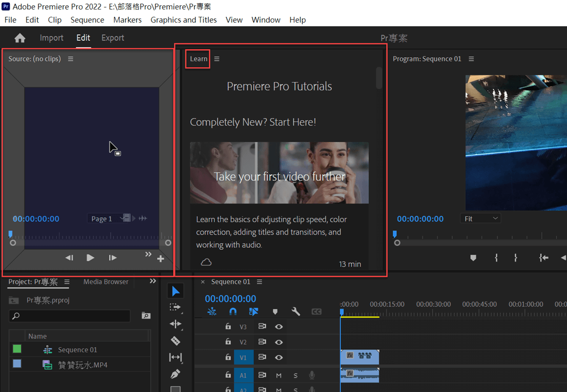The image size is (567, 392).
Task: Select the Track Select Forward tool
Action: [x=175, y=308]
